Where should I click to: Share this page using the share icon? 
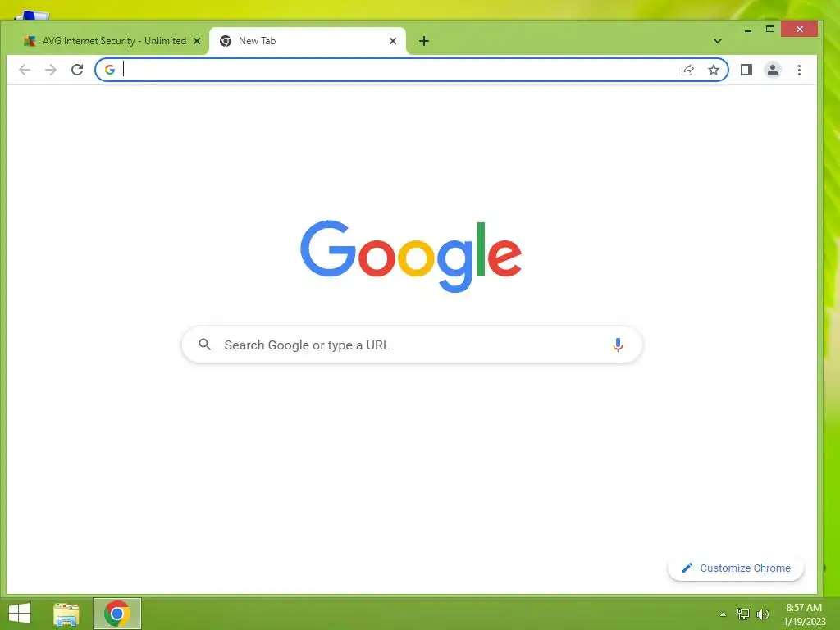click(687, 70)
